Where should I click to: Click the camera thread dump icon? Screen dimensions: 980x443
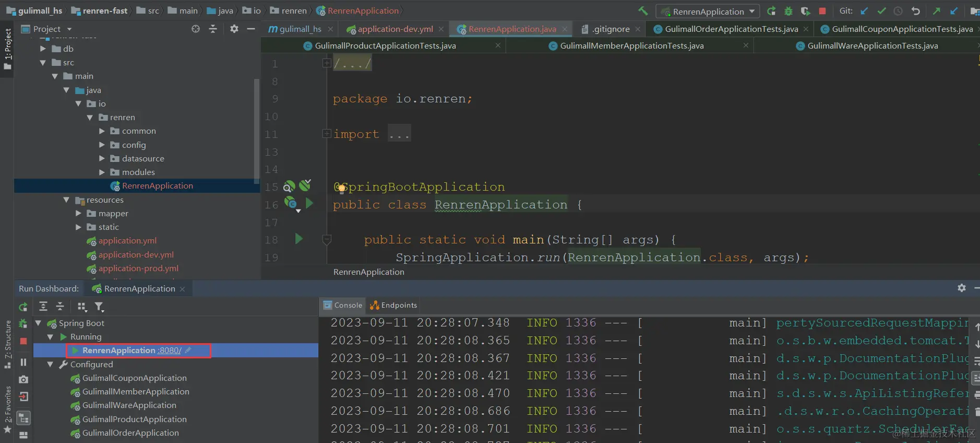click(x=23, y=379)
